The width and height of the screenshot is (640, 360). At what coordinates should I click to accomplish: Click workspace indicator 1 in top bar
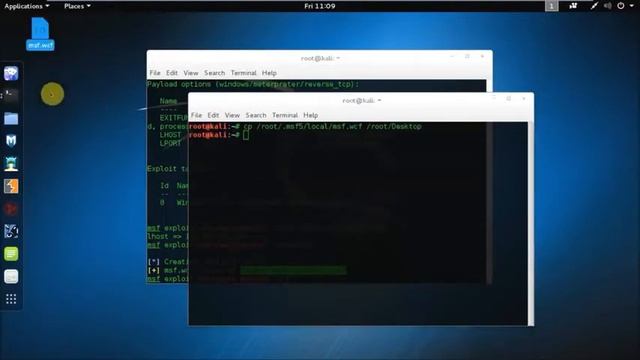click(x=551, y=6)
